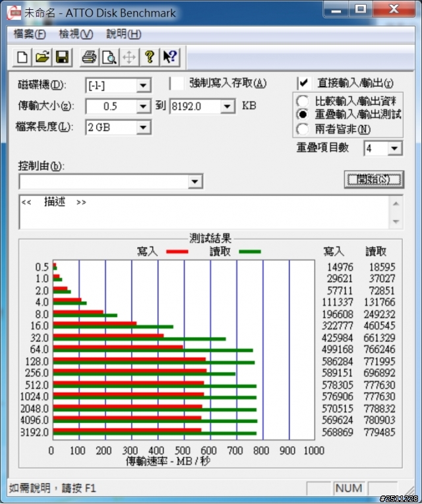Click the 寫入 results column header

[x=334, y=252]
